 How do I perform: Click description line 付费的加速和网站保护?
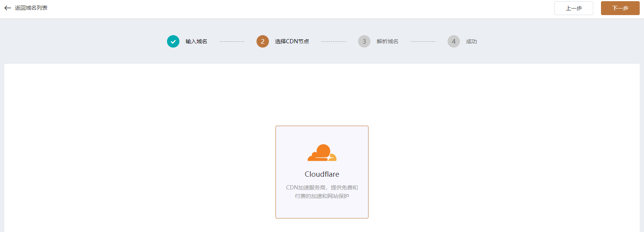pyautogui.click(x=322, y=196)
